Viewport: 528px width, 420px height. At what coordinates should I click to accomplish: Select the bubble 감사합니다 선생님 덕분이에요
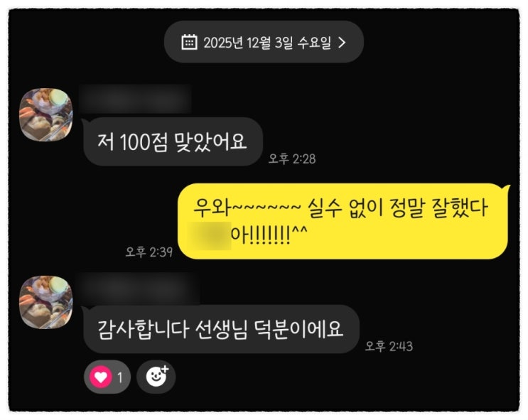pos(221,329)
